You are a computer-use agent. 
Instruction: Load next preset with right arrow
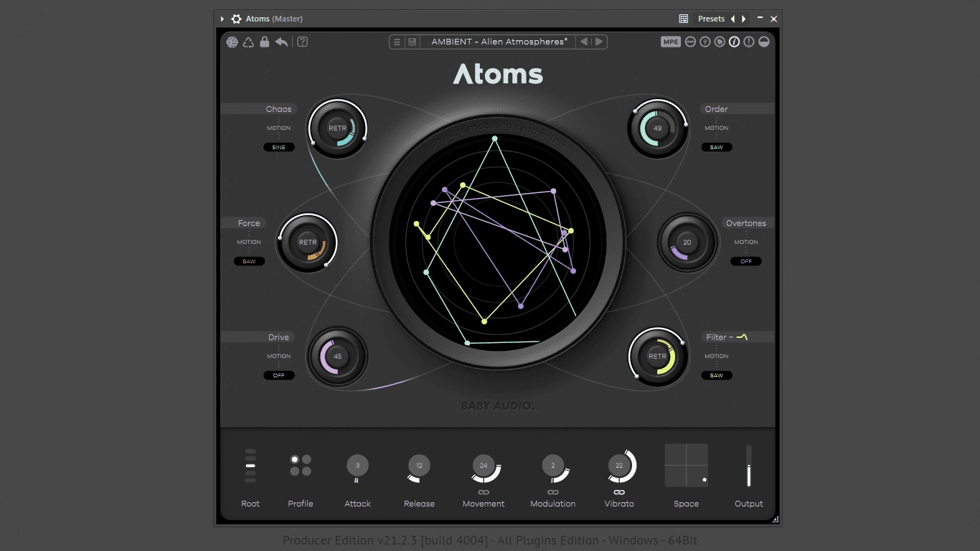point(599,42)
